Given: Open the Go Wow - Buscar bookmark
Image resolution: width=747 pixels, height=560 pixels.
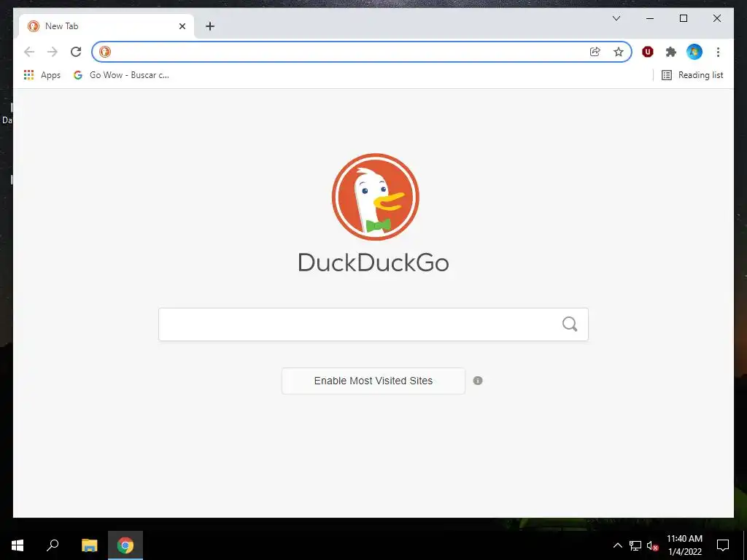Looking at the screenshot, I should [x=121, y=75].
